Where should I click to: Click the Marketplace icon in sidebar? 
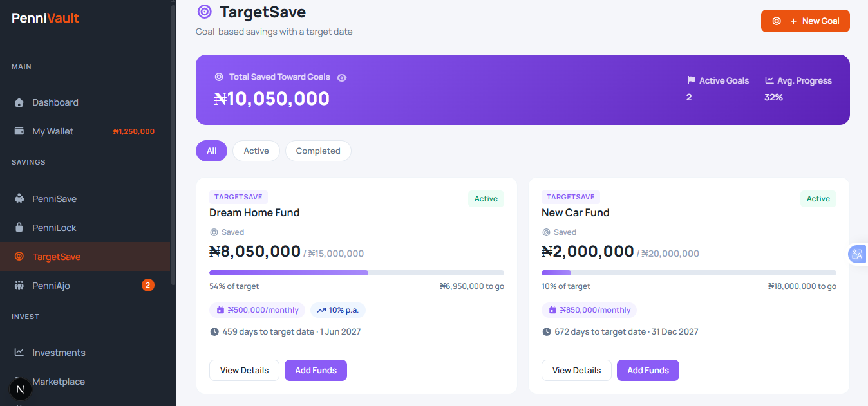click(19, 382)
